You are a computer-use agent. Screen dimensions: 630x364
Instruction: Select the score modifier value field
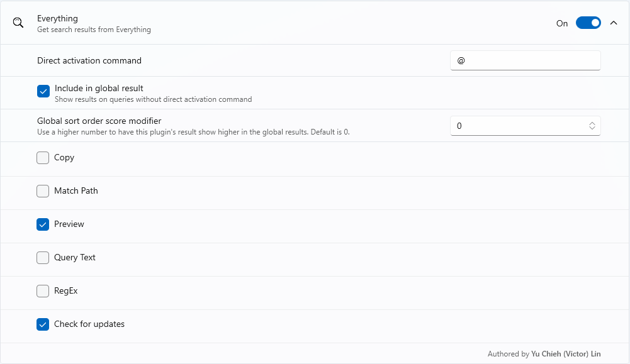[516, 126]
